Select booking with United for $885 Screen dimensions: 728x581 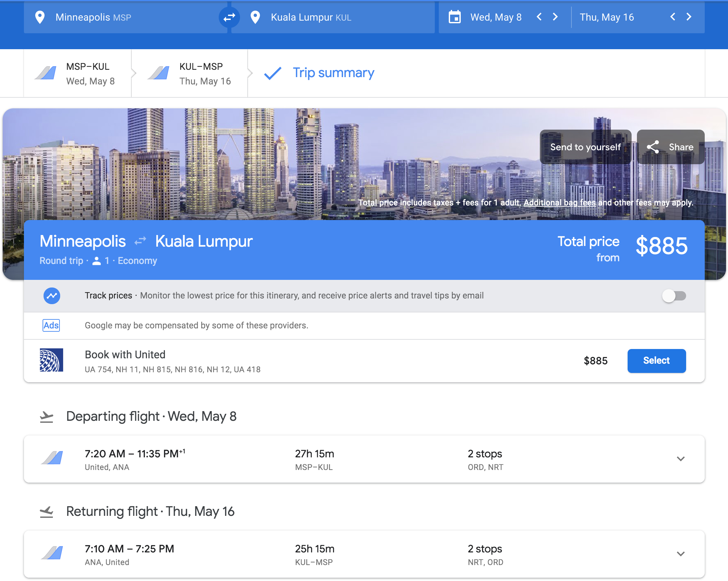click(657, 361)
